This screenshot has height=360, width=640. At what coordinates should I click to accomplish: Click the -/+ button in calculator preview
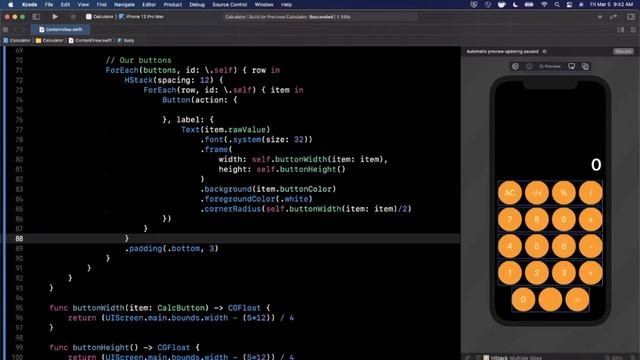tap(537, 192)
